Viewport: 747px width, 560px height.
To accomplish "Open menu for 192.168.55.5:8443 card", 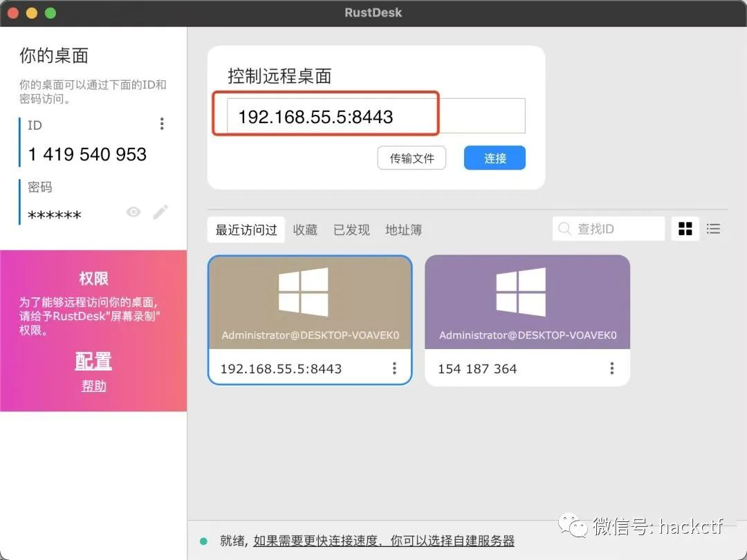I will point(394,368).
